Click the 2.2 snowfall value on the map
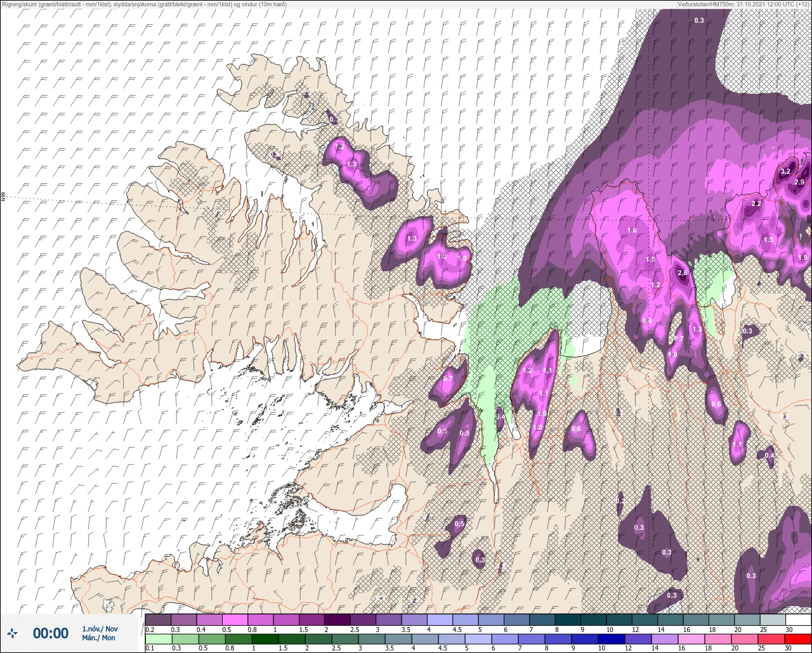 (756, 204)
